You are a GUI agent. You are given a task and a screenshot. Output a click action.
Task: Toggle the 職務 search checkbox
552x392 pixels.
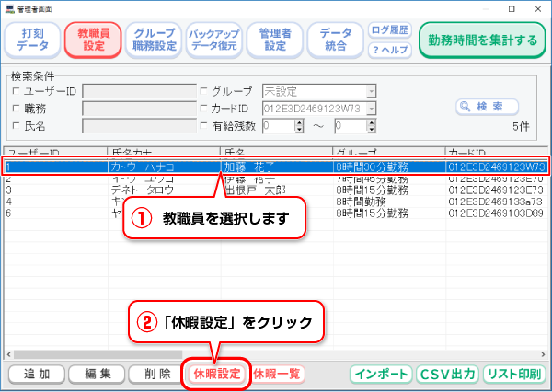(16, 109)
